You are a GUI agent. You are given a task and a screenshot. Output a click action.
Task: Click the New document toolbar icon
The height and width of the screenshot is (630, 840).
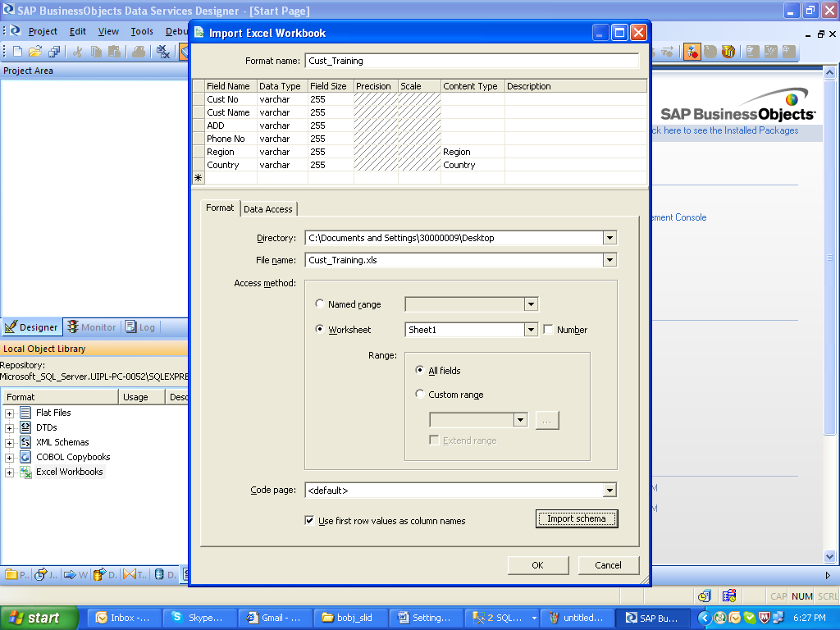tap(17, 52)
